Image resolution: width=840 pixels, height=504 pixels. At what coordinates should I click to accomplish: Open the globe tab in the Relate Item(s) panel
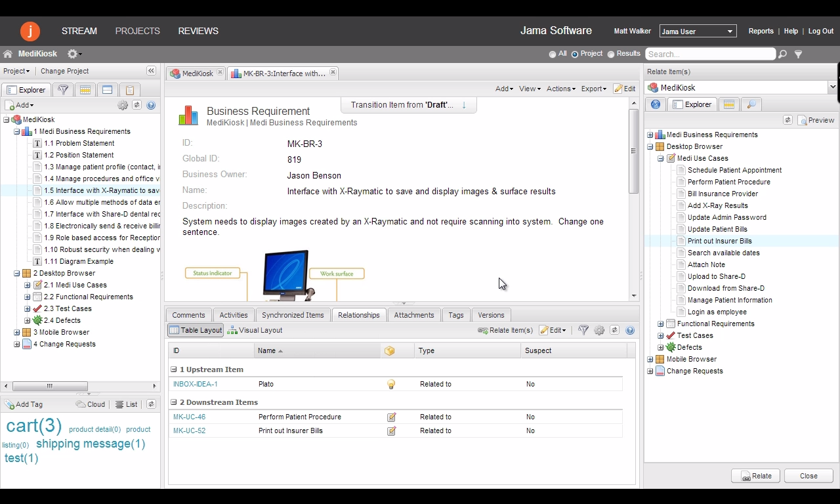656,104
